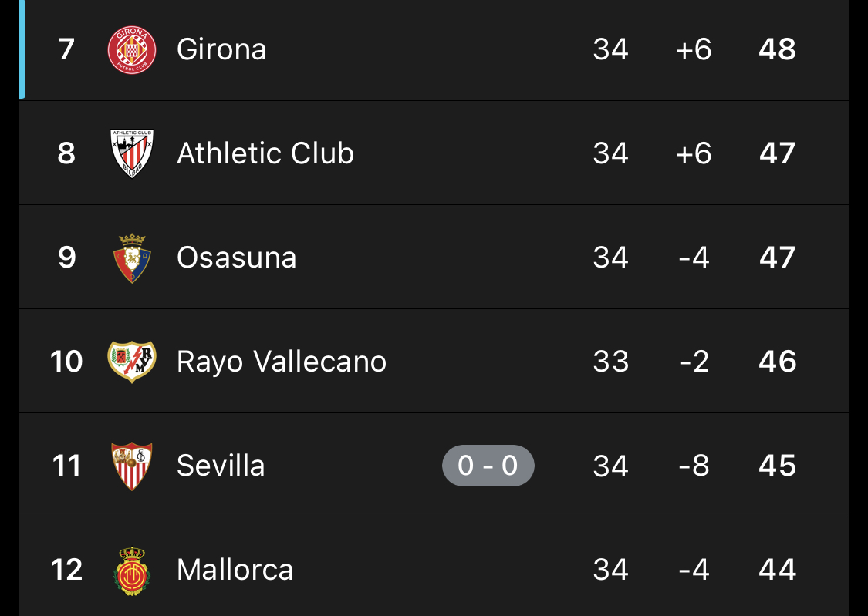The image size is (868, 616).
Task: Tap the blue qualification marker beside Girona
Action: [x=22, y=49]
